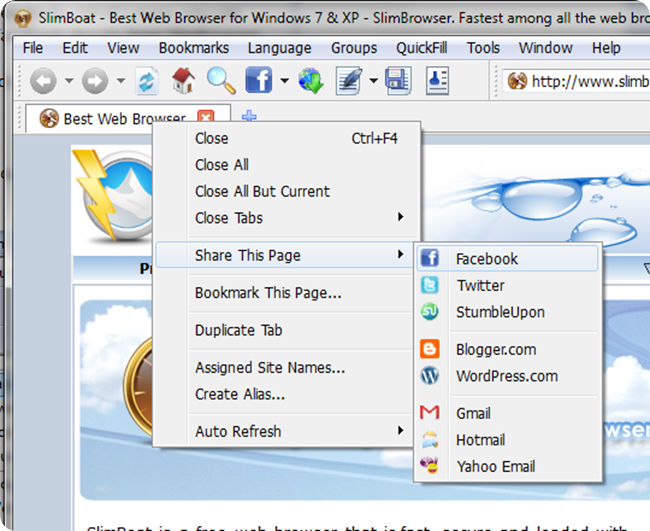
Task: Click the stamp profile toolbar icon
Action: click(437, 80)
